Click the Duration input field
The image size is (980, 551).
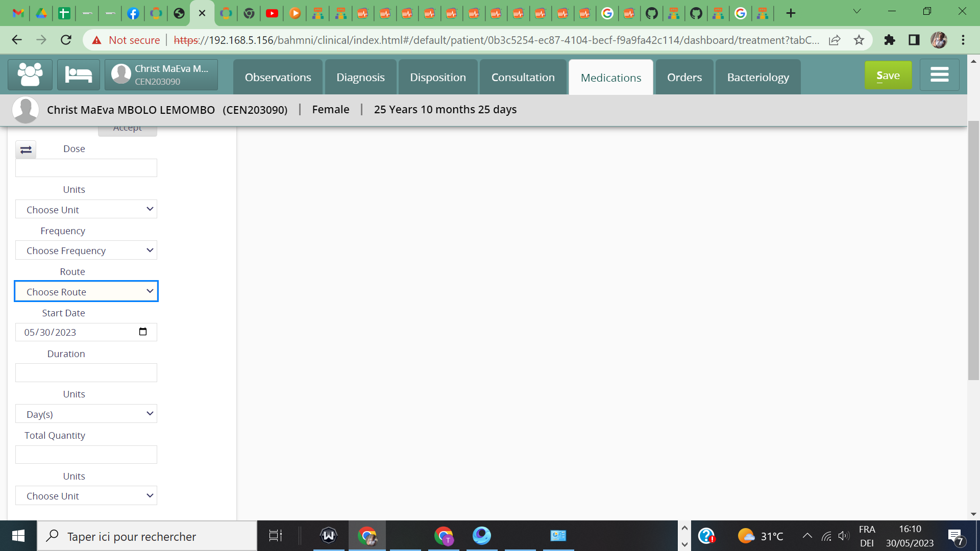point(86,372)
